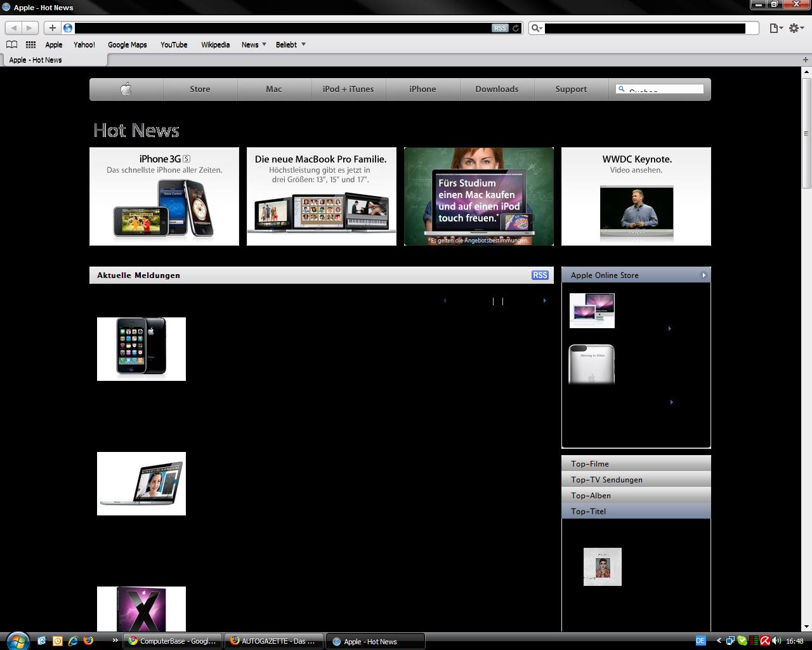
Task: Open the Support navigation tab
Action: (571, 89)
